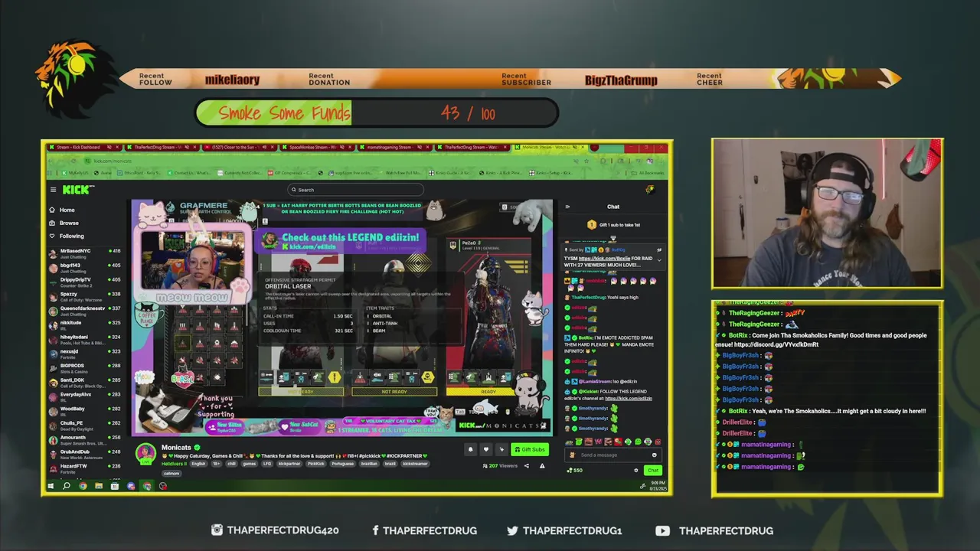Open WoodBaby channel in following list
The height and width of the screenshot is (551, 980).
pos(84,411)
